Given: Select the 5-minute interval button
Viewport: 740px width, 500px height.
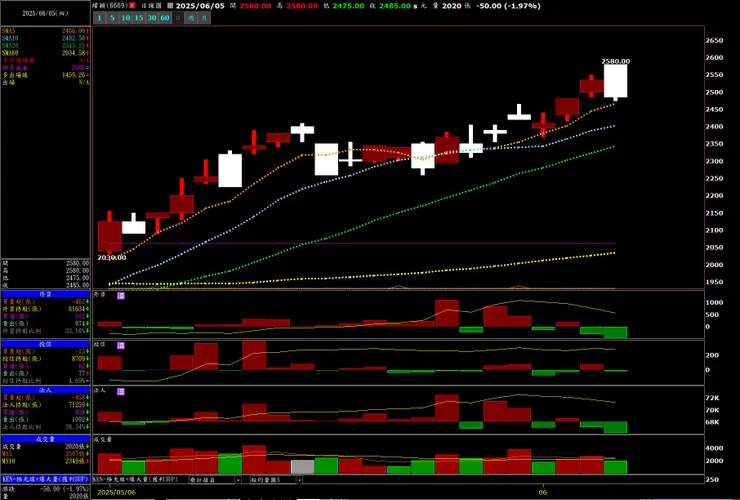Looking at the screenshot, I should [112, 18].
